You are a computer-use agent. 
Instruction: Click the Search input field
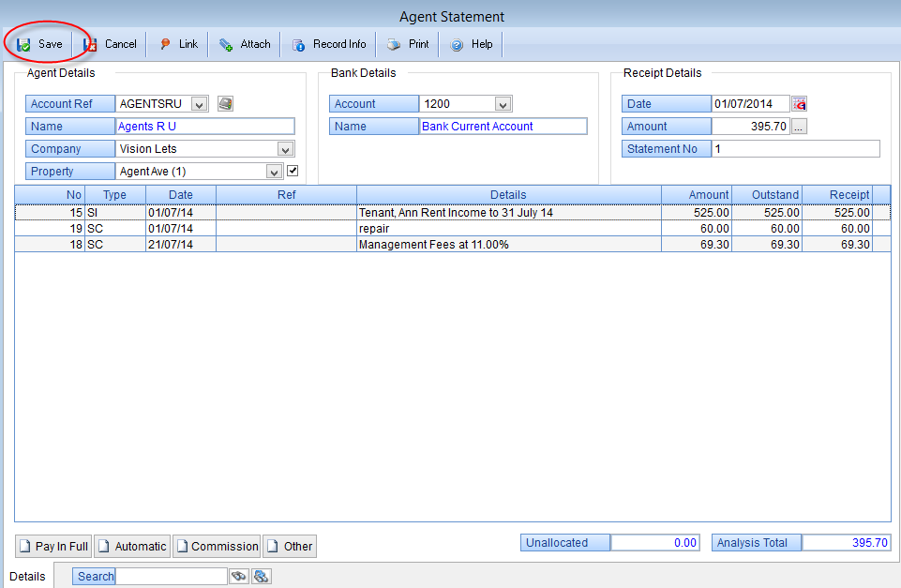172,577
